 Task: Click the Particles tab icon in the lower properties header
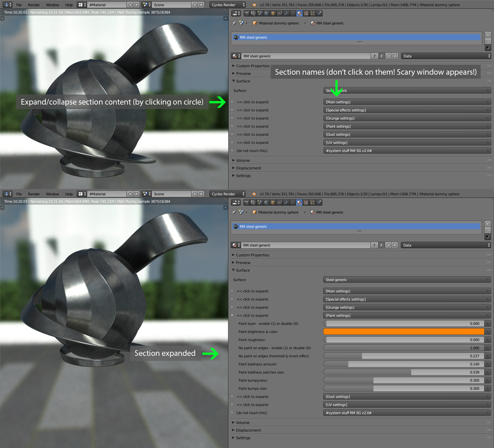(313, 203)
